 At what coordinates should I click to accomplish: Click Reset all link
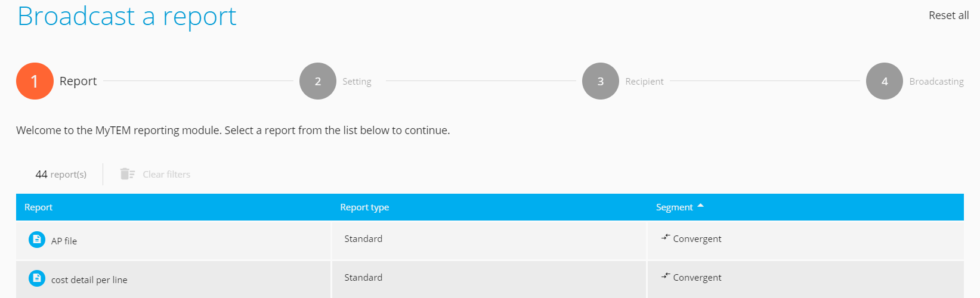coord(948,15)
